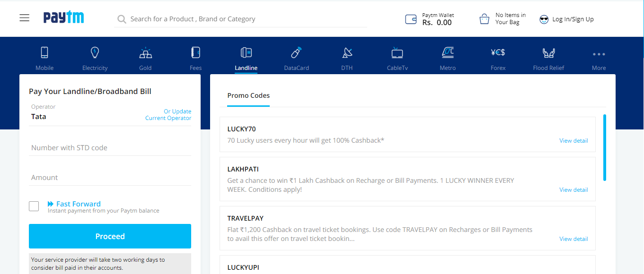View detail of LAKHPATI promo
Image resolution: width=644 pixels, height=274 pixels.
coord(573,190)
